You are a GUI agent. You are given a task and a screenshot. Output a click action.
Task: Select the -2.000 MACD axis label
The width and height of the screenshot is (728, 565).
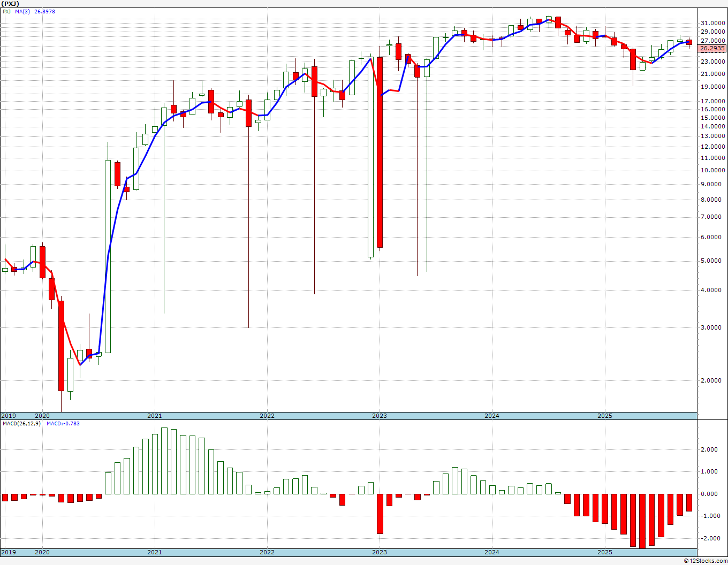[x=709, y=538]
